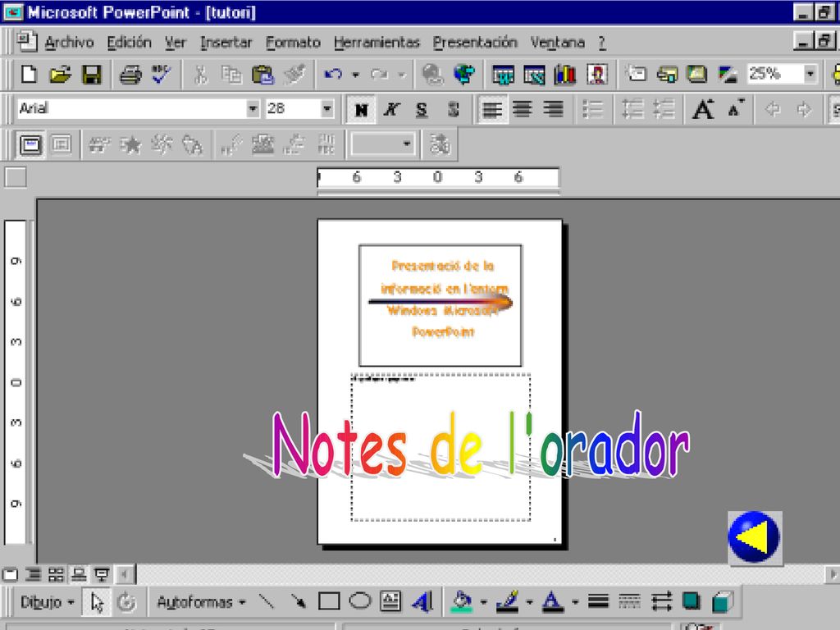Click the blue back arrow button
The width and height of the screenshot is (840, 630).
(755, 537)
